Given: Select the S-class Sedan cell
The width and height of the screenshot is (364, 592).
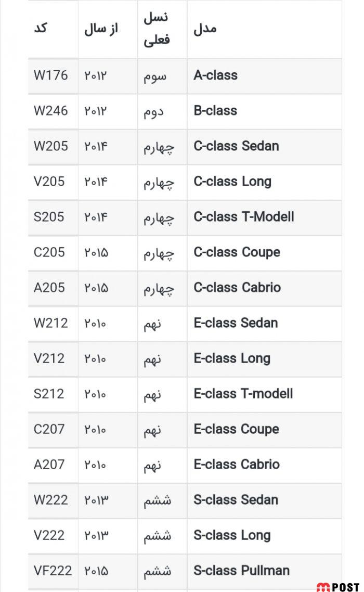Looking at the screenshot, I should 236,500.
